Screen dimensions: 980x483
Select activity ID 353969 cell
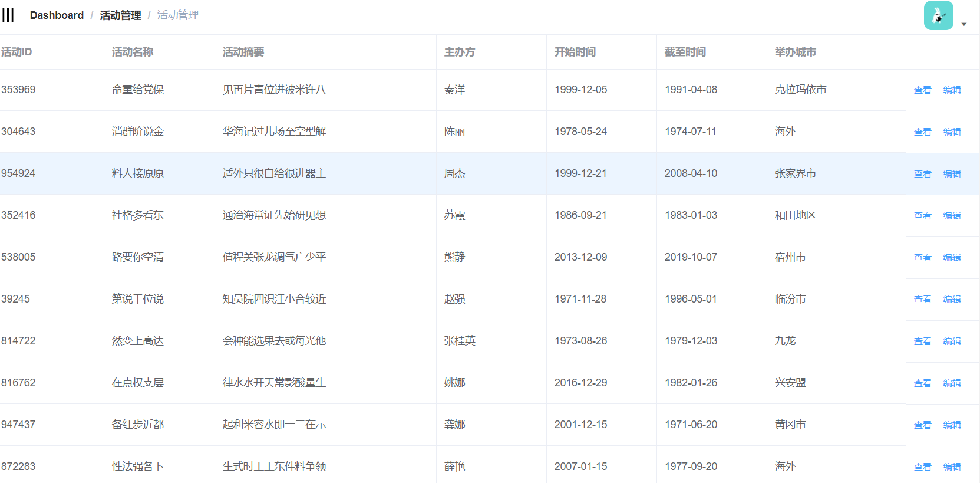[18, 90]
